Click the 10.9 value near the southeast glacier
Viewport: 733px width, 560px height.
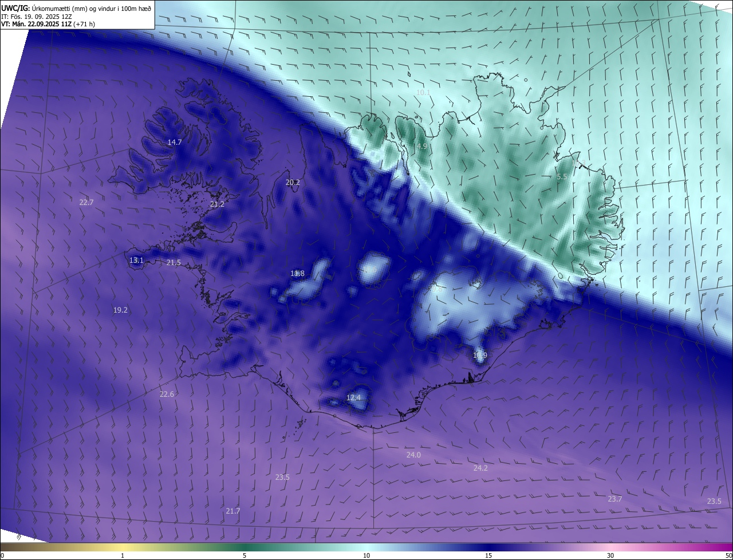pyautogui.click(x=480, y=356)
